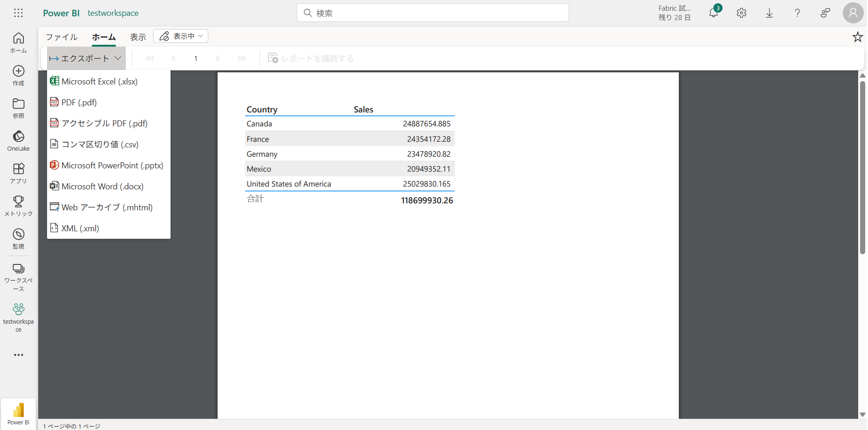
Task: Open the 表示中 mode dropdown
Action: [181, 36]
